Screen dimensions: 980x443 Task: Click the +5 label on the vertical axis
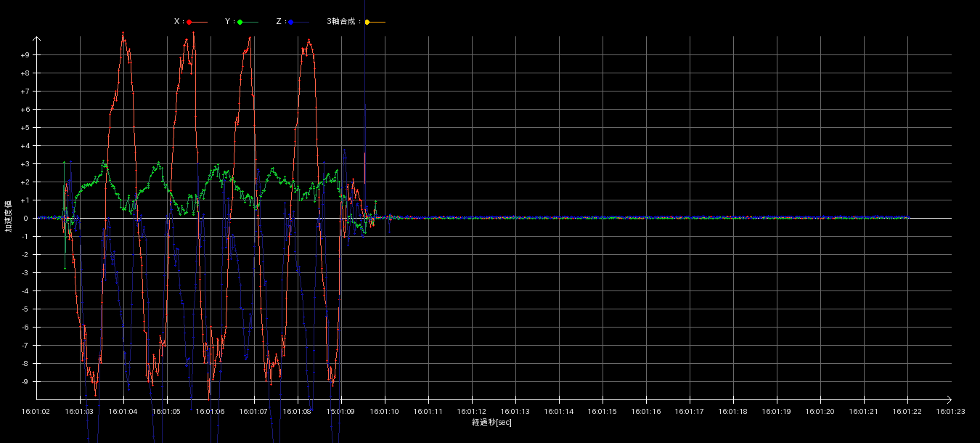pyautogui.click(x=25, y=128)
